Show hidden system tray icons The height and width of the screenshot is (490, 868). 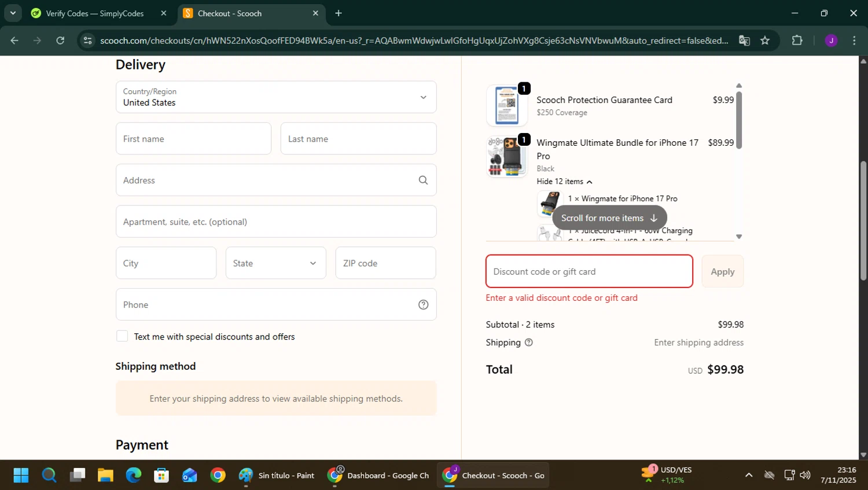tap(749, 476)
